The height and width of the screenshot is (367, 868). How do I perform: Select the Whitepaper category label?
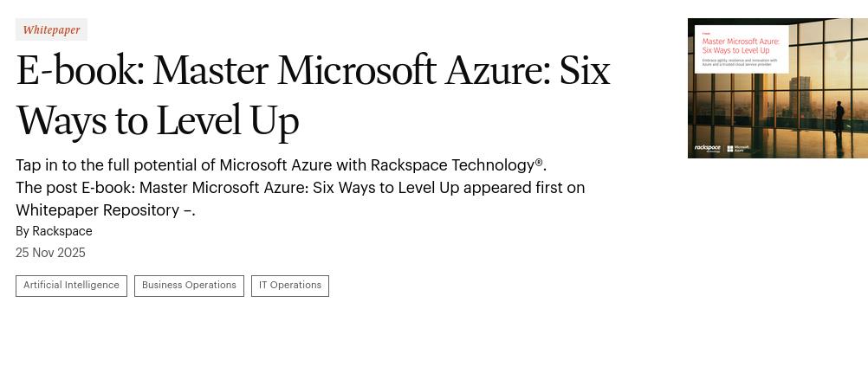51,29
